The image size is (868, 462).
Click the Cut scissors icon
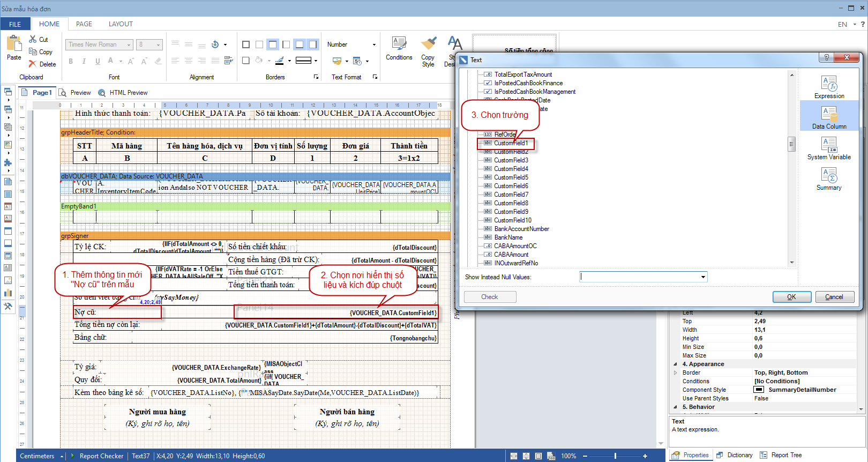tap(33, 39)
